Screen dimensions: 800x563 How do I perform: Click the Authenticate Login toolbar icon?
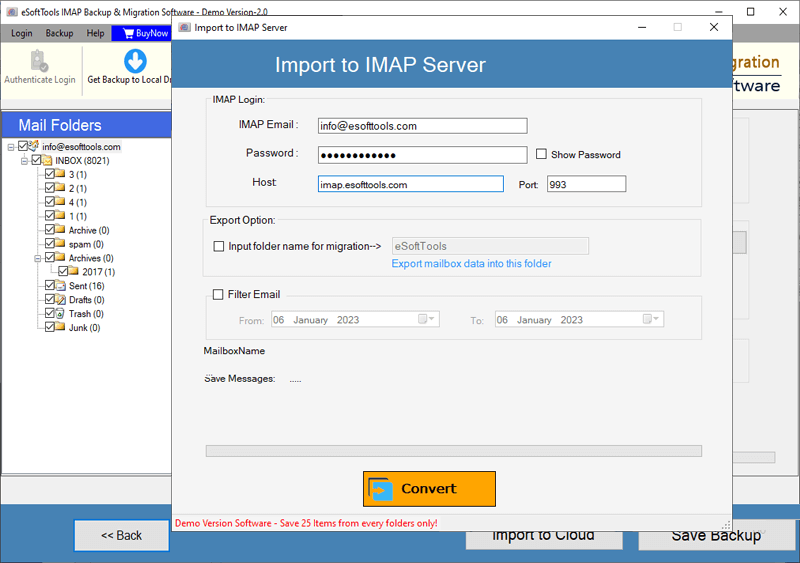39,61
